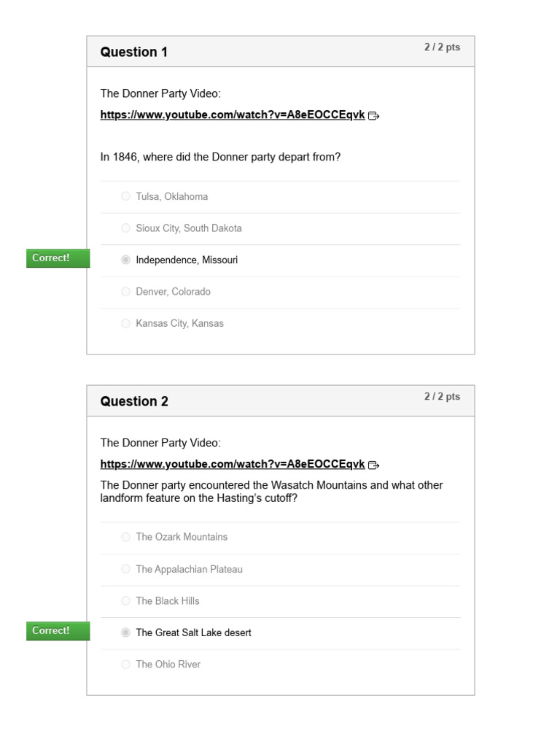The image size is (560, 747).
Task: Open YouTube video link in Question 1
Action: click(x=233, y=115)
